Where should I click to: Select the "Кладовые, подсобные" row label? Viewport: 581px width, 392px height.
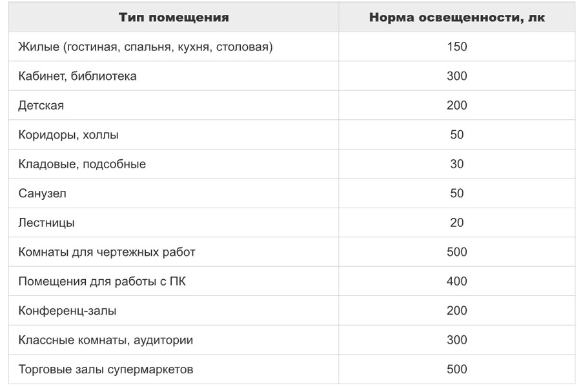(x=82, y=164)
